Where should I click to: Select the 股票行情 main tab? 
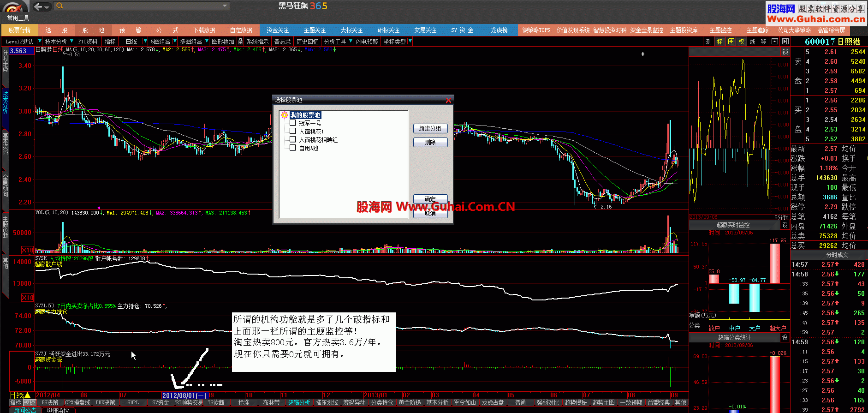click(19, 30)
